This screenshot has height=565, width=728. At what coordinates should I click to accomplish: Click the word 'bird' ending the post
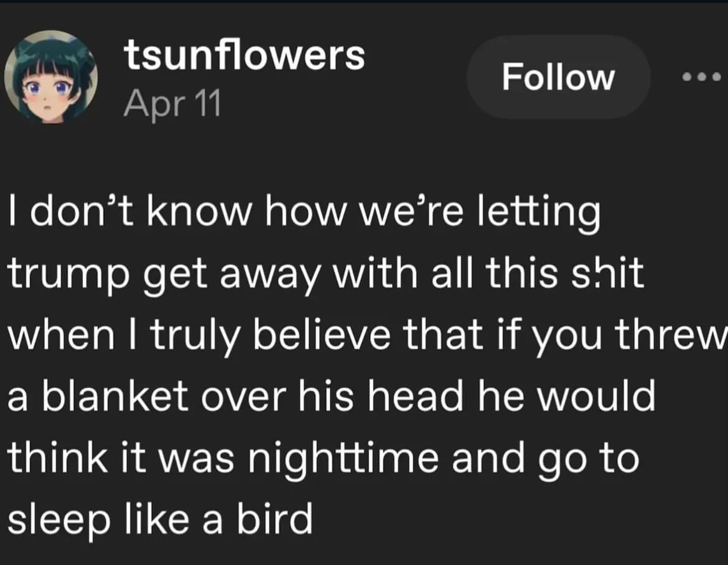pyautogui.click(x=275, y=519)
